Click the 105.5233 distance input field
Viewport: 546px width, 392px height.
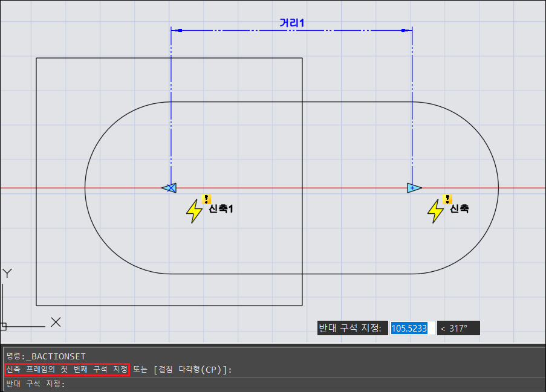[412, 328]
